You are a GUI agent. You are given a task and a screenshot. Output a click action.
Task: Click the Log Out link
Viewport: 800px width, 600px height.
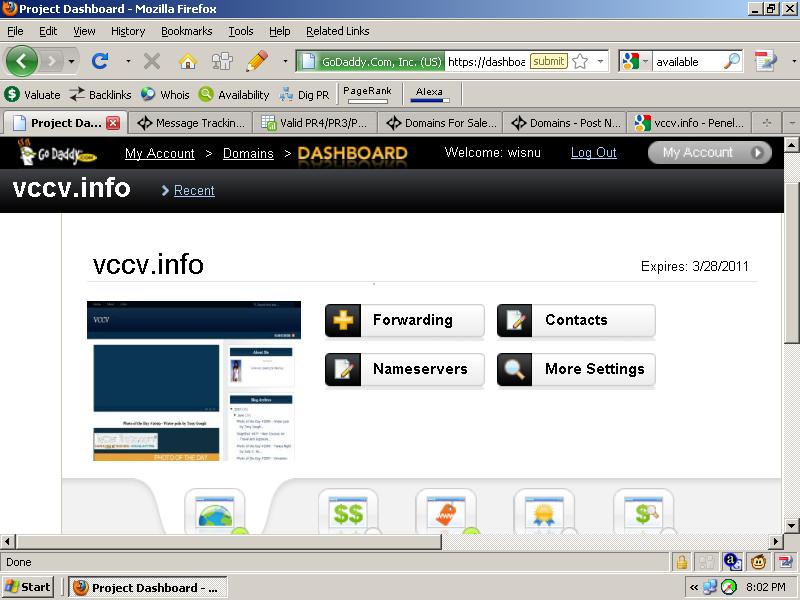593,153
